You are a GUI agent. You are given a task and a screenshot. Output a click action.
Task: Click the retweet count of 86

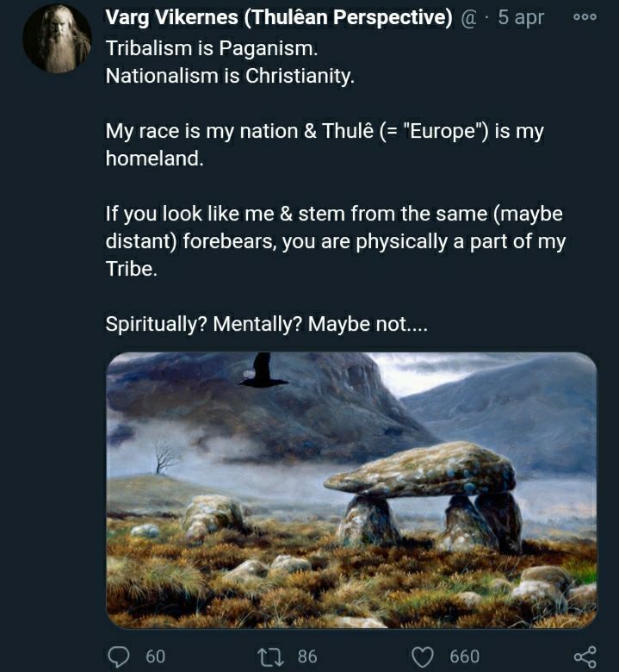point(307,656)
